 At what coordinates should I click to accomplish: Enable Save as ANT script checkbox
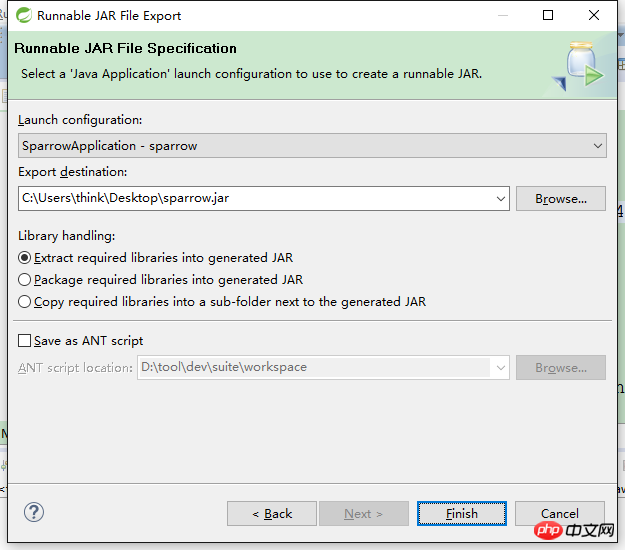pyautogui.click(x=24, y=341)
